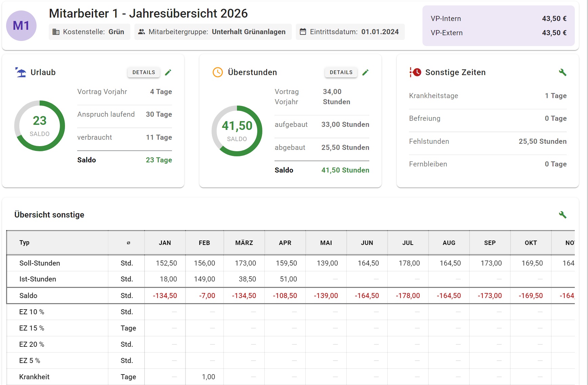Open Sonstige Zeiten wrench settings
Image resolution: width=588 pixels, height=385 pixels.
pyautogui.click(x=563, y=72)
